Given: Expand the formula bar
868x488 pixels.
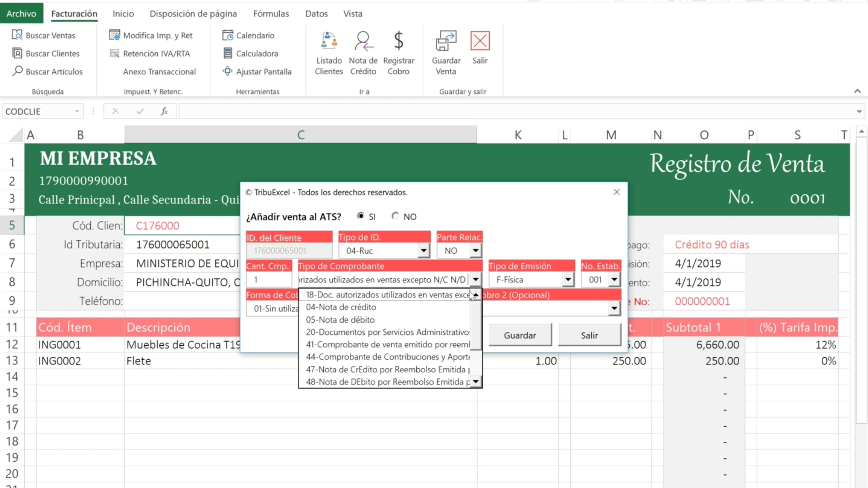Looking at the screenshot, I should pos(859,111).
